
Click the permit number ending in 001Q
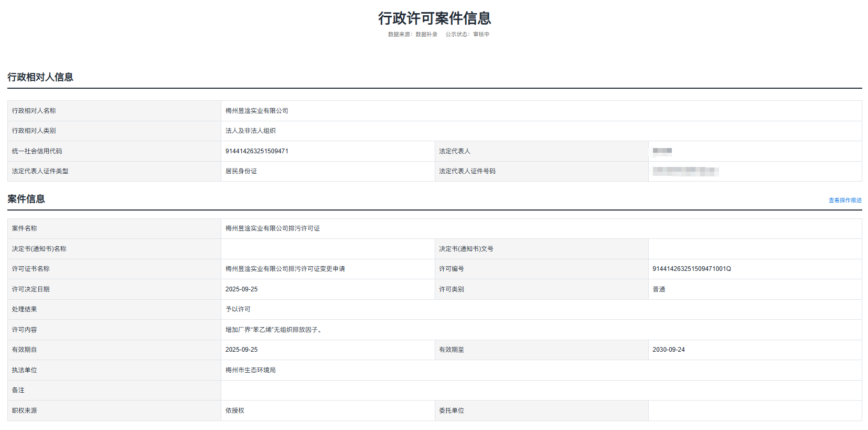pos(691,269)
